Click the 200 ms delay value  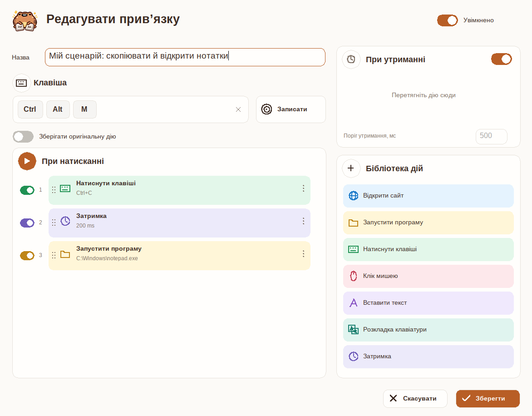[x=85, y=226]
